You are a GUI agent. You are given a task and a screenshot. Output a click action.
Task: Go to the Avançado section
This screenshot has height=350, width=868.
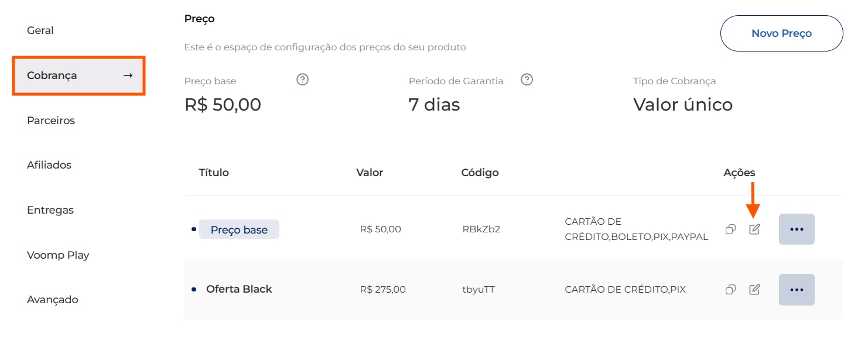click(x=53, y=300)
